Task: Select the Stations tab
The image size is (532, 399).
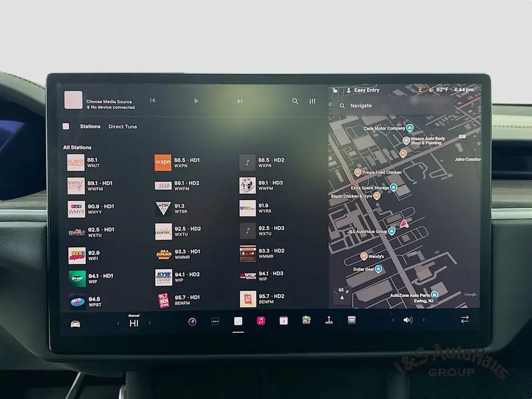Action: (x=90, y=126)
